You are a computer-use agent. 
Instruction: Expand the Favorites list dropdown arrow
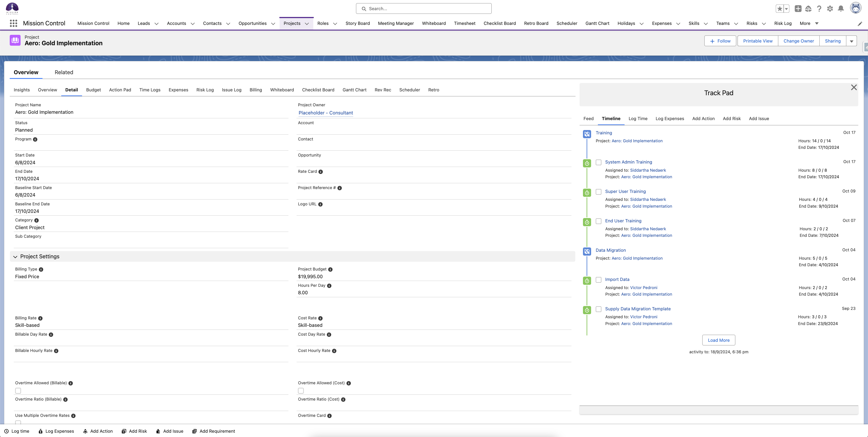786,9
